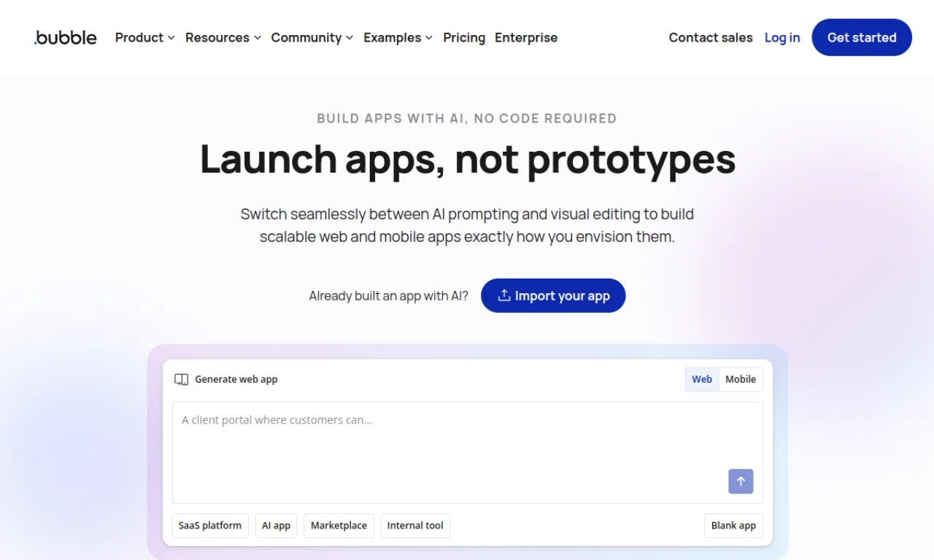
Task: Select the Marketplace suggestion chip
Action: tap(339, 526)
